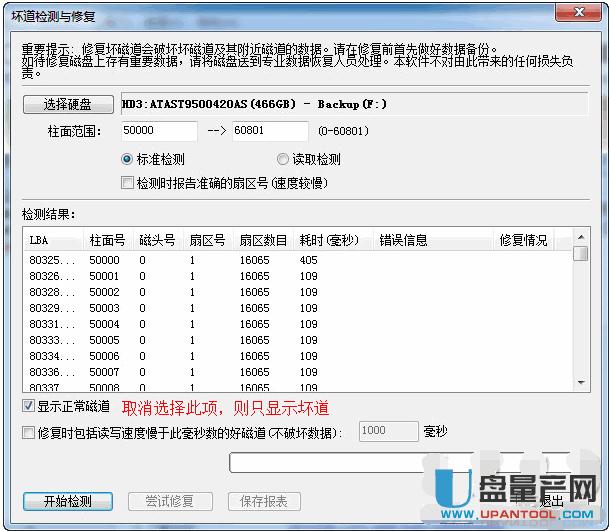The height and width of the screenshot is (531, 609).
Task: Click the 柱面号 column header
Action: point(108,240)
